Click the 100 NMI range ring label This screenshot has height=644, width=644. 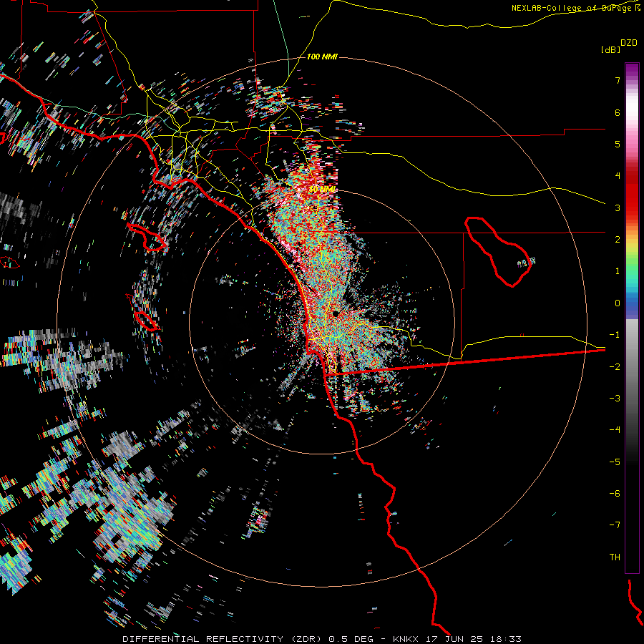click(322, 57)
